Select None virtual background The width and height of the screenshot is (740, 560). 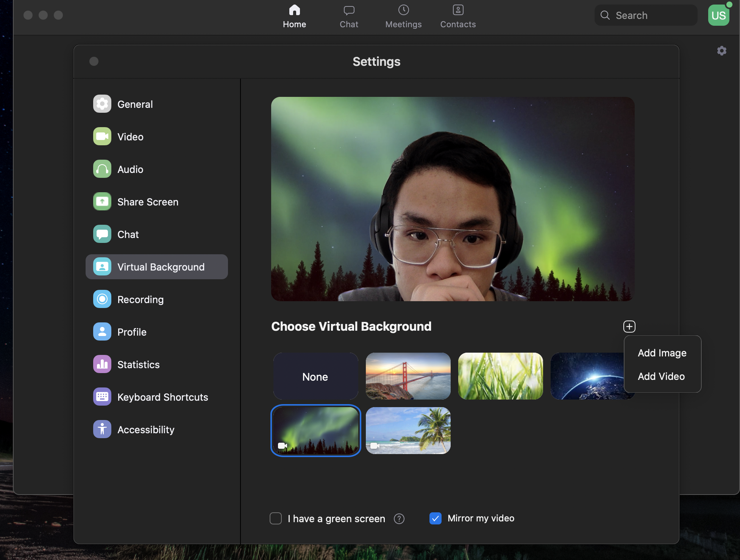coord(316,376)
